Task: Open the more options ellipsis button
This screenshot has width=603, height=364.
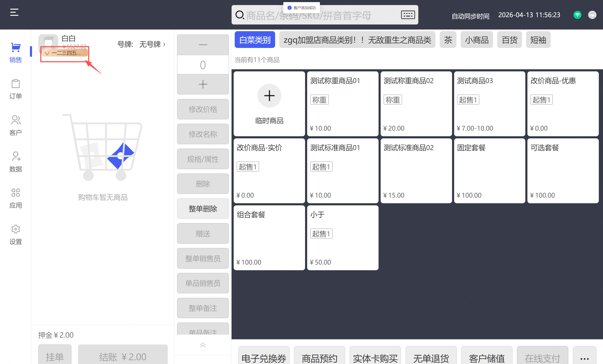Action: pyautogui.click(x=584, y=358)
